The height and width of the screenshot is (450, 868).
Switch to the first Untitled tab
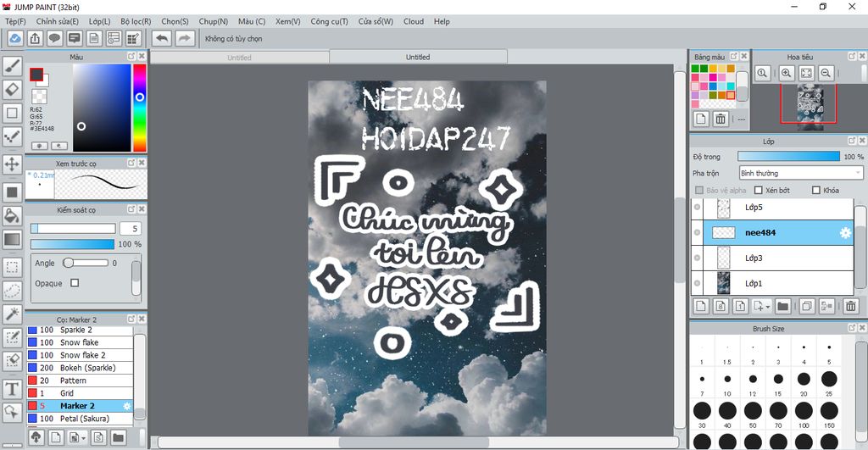click(239, 57)
